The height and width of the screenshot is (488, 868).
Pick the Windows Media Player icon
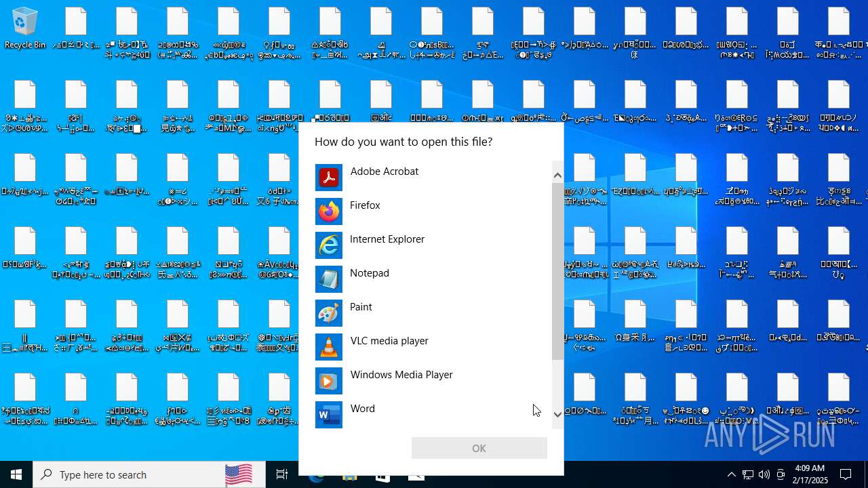tap(329, 381)
